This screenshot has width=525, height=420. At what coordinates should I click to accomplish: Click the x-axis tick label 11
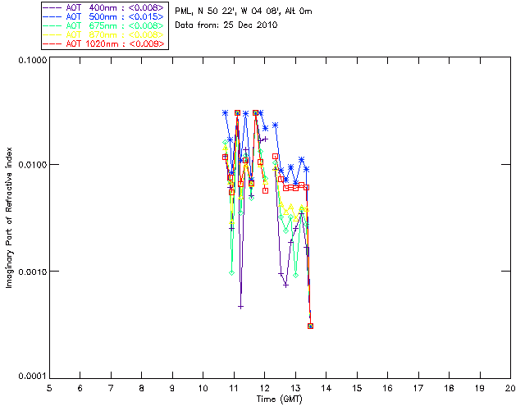tap(234, 388)
